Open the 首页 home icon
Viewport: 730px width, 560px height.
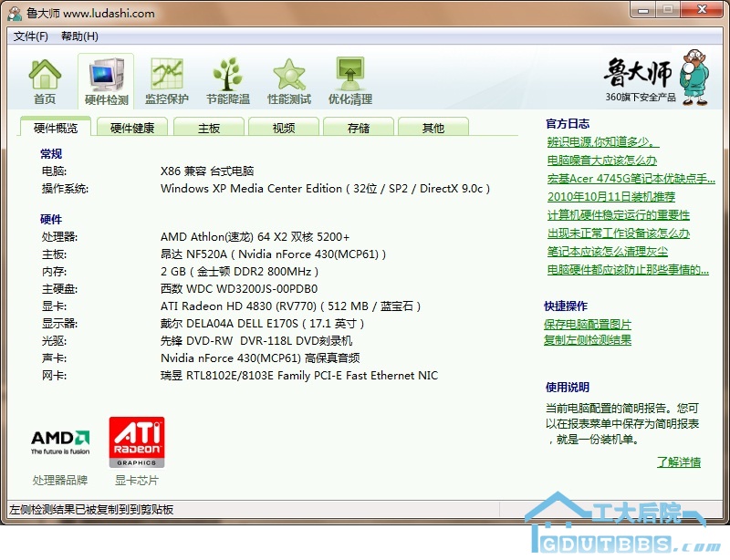(45, 81)
